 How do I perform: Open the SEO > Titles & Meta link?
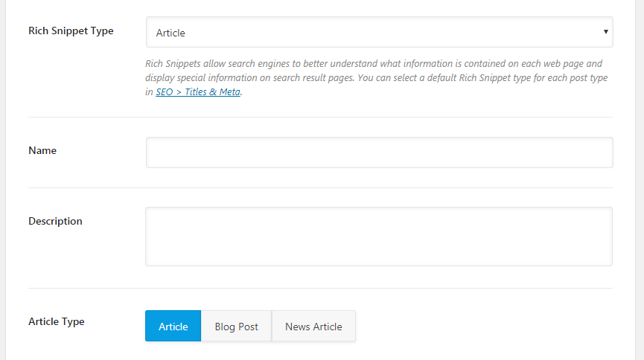(x=198, y=91)
